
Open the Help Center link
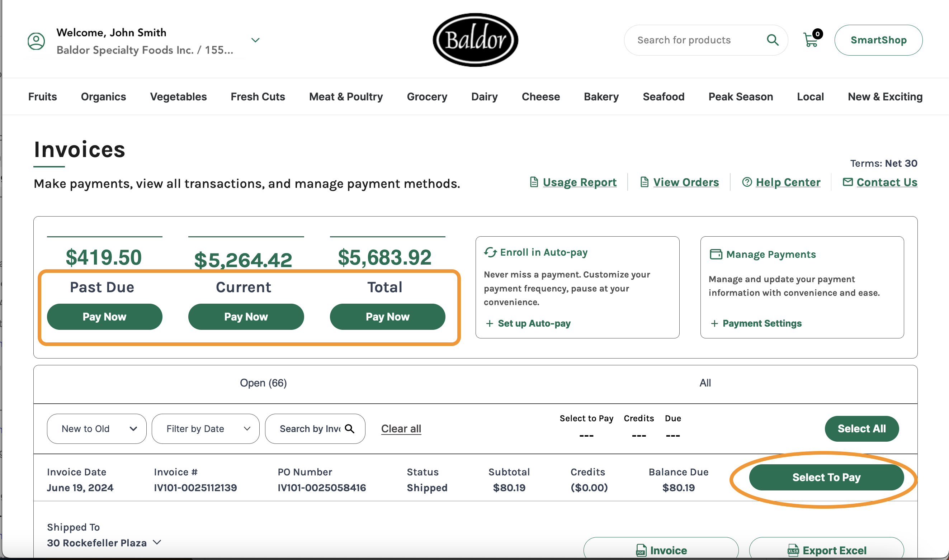788,182
